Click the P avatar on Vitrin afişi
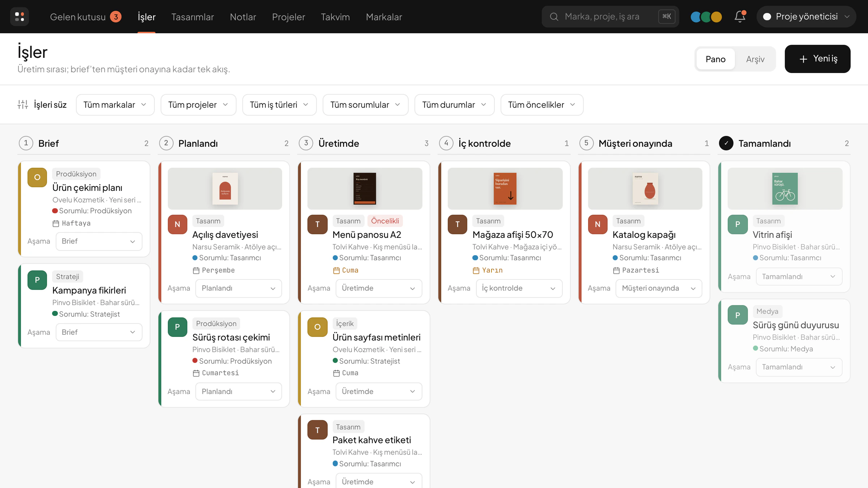Screen dimensions: 868x488 tap(737, 224)
